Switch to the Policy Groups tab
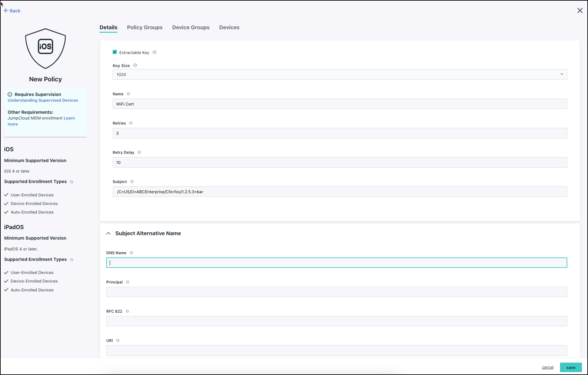The image size is (588, 375). 145,28
